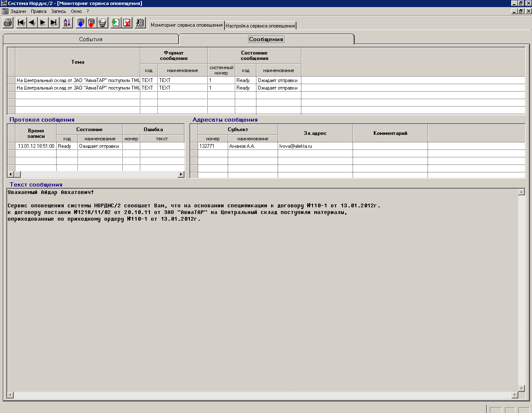Select the second row's Тема cell

[78, 88]
